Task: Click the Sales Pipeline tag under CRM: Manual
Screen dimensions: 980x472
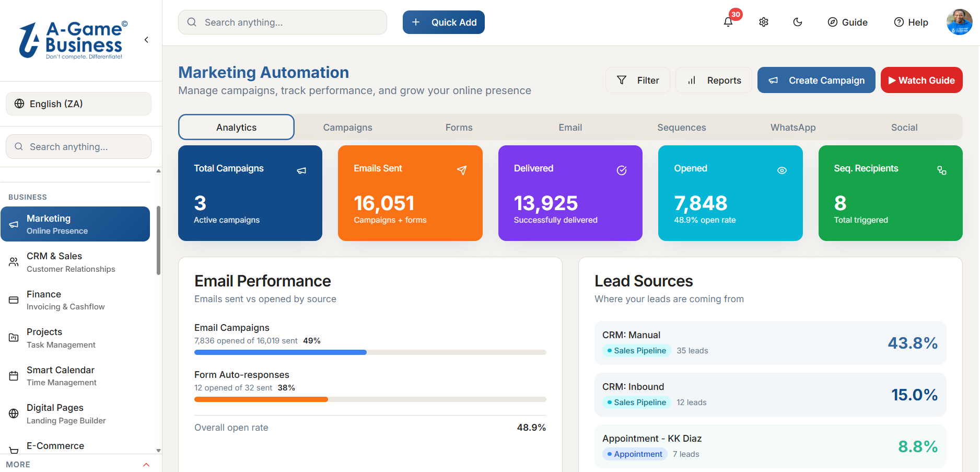Action: click(636, 351)
